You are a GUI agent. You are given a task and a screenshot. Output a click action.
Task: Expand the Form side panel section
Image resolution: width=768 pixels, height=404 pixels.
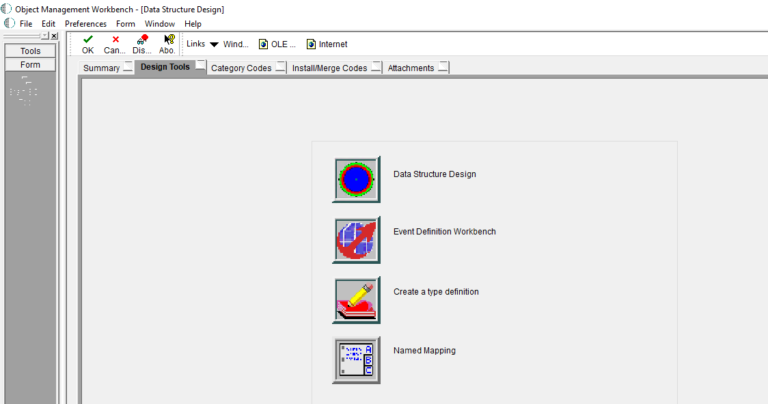(x=30, y=65)
